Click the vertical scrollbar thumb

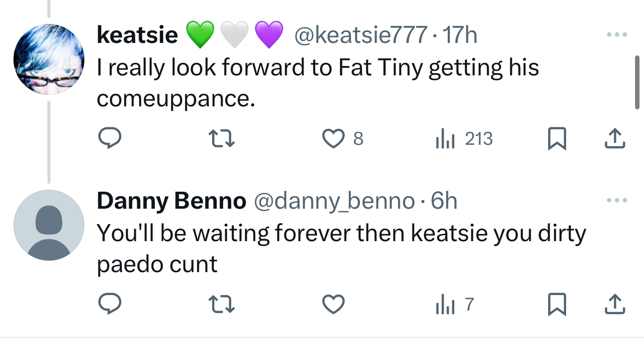[x=637, y=82]
